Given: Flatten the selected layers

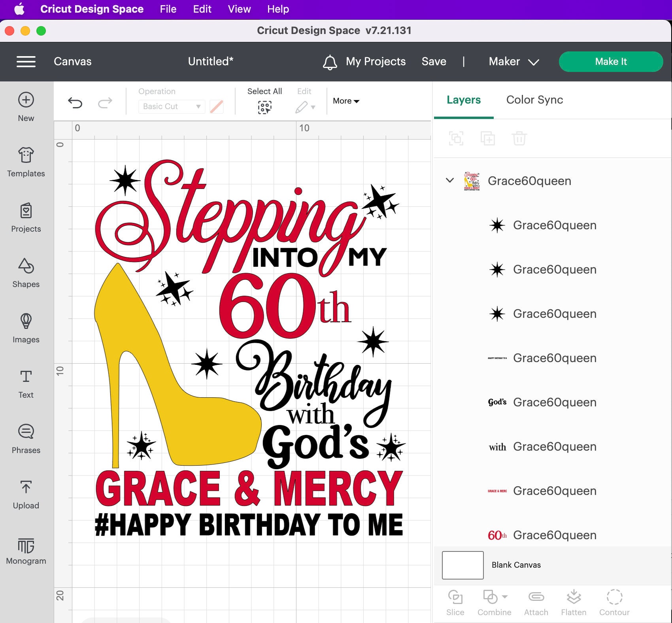Looking at the screenshot, I should [x=574, y=601].
